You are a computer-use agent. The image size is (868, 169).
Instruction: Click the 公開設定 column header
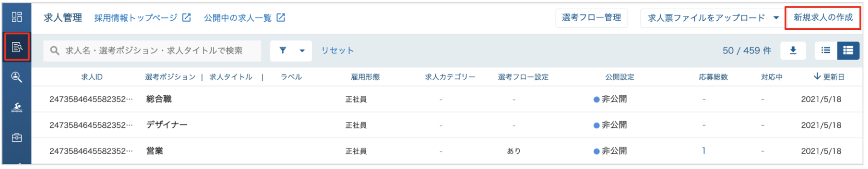[x=620, y=77]
